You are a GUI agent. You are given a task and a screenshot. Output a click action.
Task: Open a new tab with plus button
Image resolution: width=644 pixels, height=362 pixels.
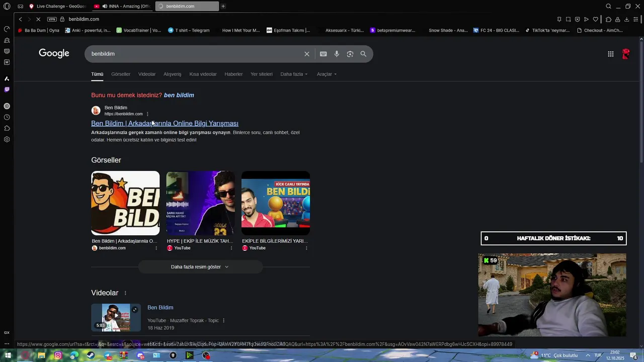tap(223, 6)
